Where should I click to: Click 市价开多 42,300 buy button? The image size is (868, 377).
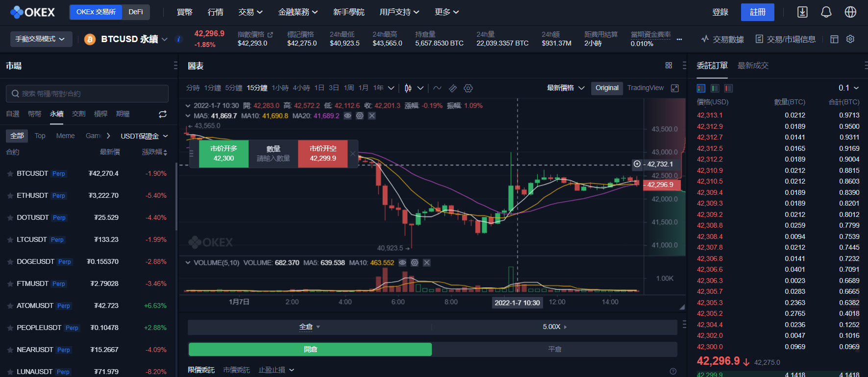point(223,154)
